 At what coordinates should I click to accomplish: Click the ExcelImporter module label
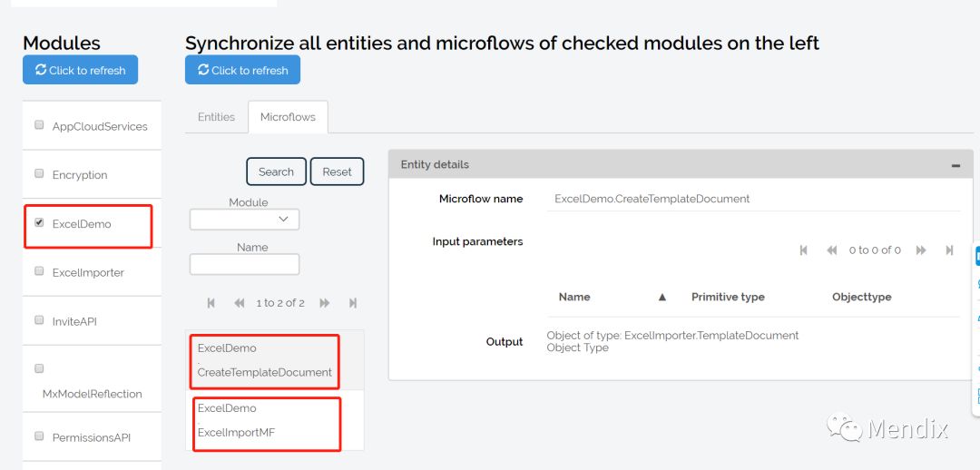[x=88, y=272]
